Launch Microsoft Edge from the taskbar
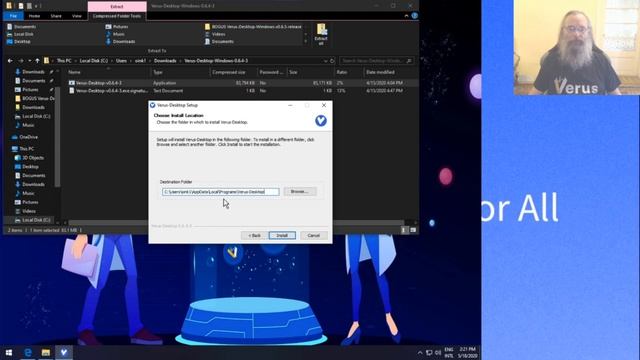 tap(28, 352)
